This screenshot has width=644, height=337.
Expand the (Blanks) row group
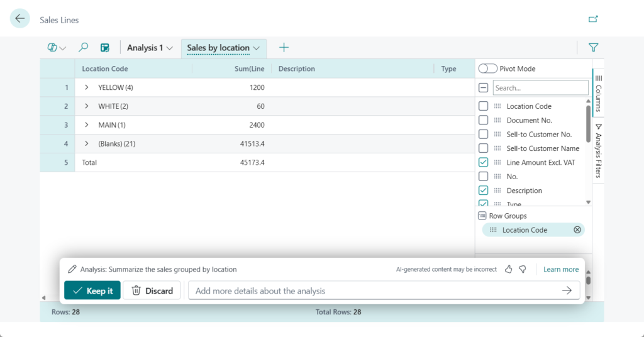point(87,144)
